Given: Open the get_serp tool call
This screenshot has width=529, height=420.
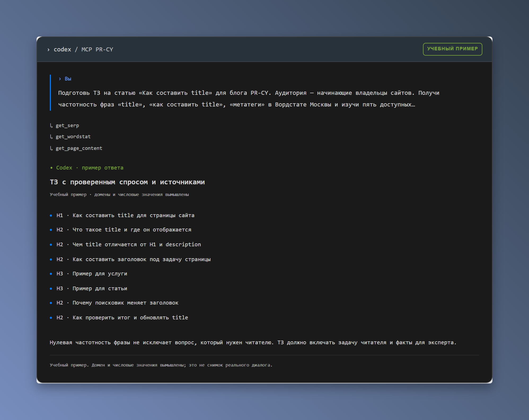Looking at the screenshot, I should point(64,126).
